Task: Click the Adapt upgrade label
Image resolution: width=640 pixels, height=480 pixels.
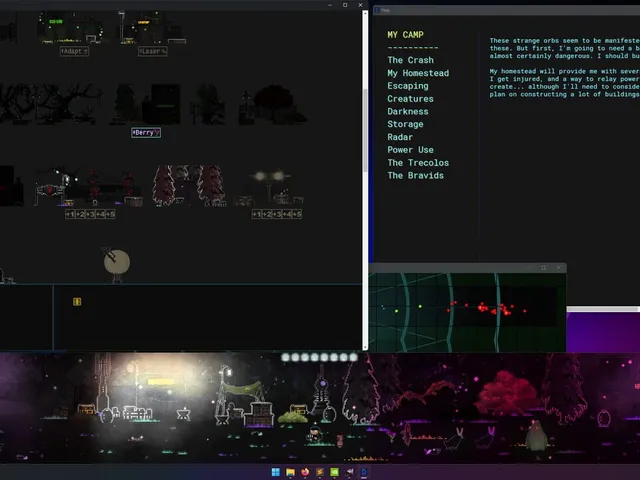Action: point(74,51)
